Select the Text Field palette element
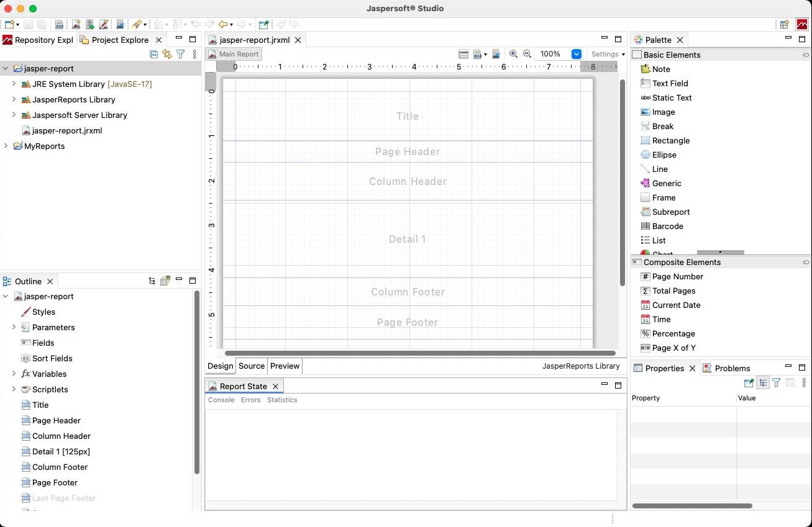 664,83
